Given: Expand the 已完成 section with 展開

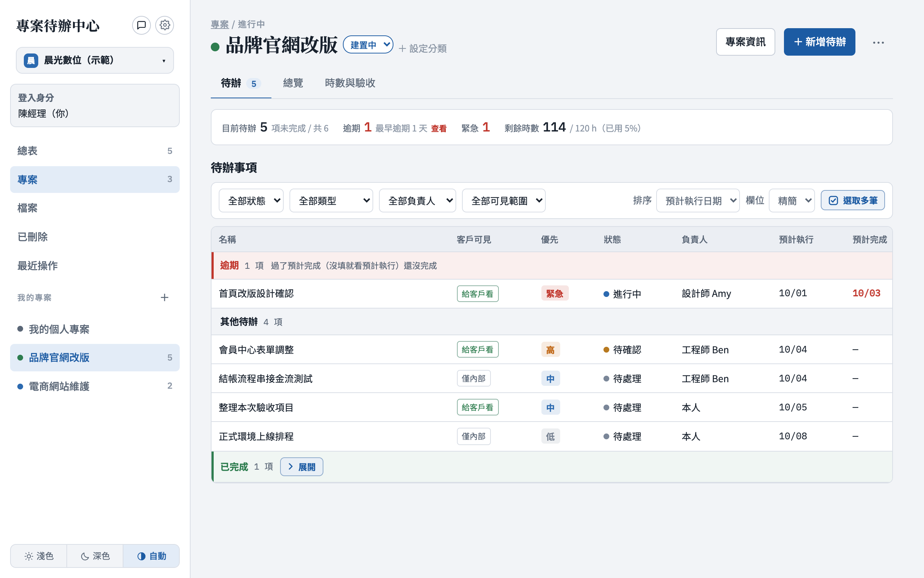Looking at the screenshot, I should coord(301,467).
